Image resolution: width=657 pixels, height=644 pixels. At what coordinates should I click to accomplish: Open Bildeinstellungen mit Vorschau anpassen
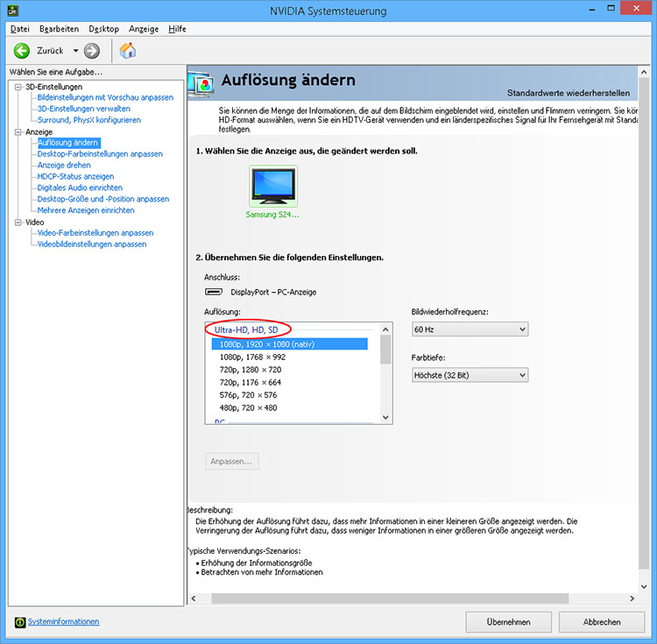pyautogui.click(x=105, y=97)
